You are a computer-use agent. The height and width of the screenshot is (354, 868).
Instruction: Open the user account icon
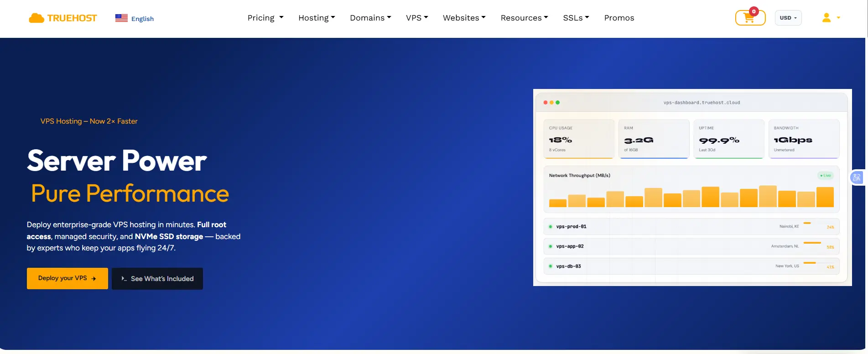tap(826, 18)
